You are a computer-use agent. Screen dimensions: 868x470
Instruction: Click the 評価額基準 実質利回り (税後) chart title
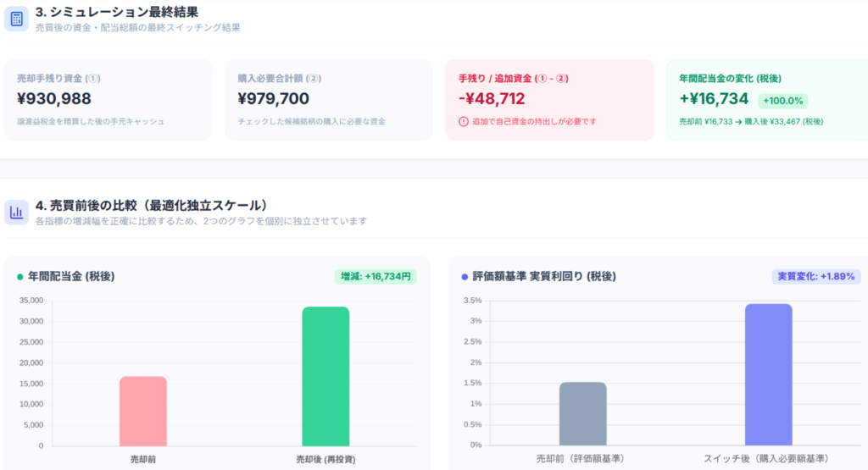(544, 276)
